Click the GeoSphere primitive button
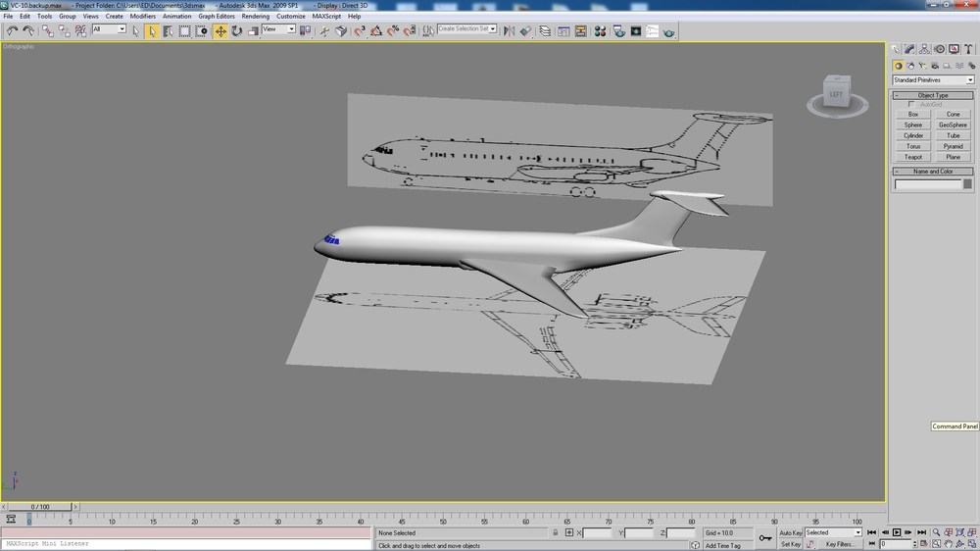Viewport: 980px width, 551px height. pyautogui.click(x=953, y=125)
